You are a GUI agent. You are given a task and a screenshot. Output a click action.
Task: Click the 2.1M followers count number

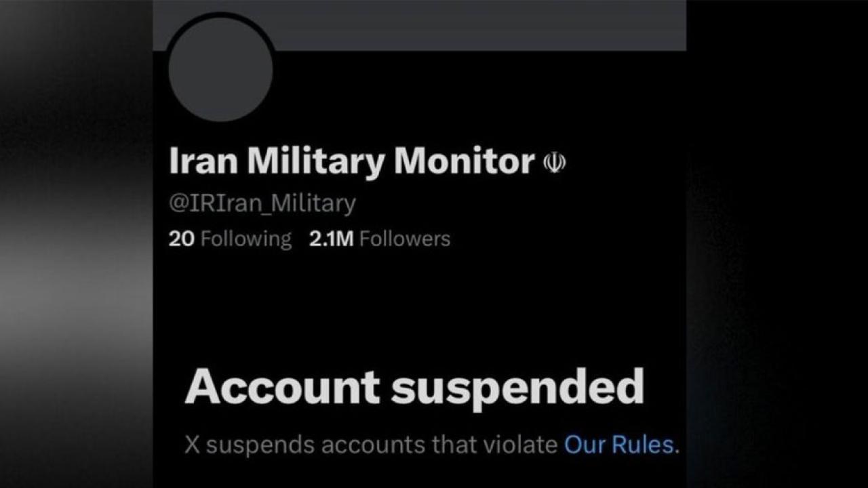pos(331,239)
